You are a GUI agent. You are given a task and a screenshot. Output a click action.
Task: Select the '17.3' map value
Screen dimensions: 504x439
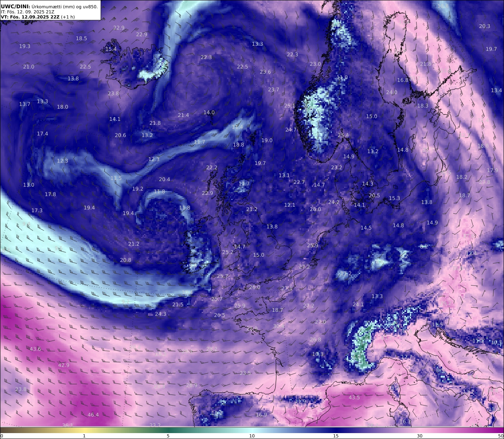point(37,211)
